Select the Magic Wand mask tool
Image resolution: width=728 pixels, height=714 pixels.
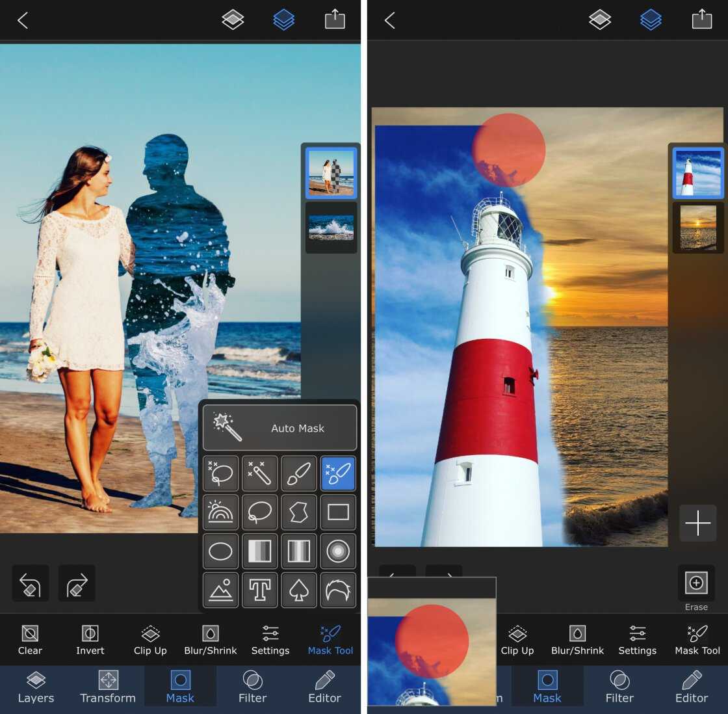[259, 473]
